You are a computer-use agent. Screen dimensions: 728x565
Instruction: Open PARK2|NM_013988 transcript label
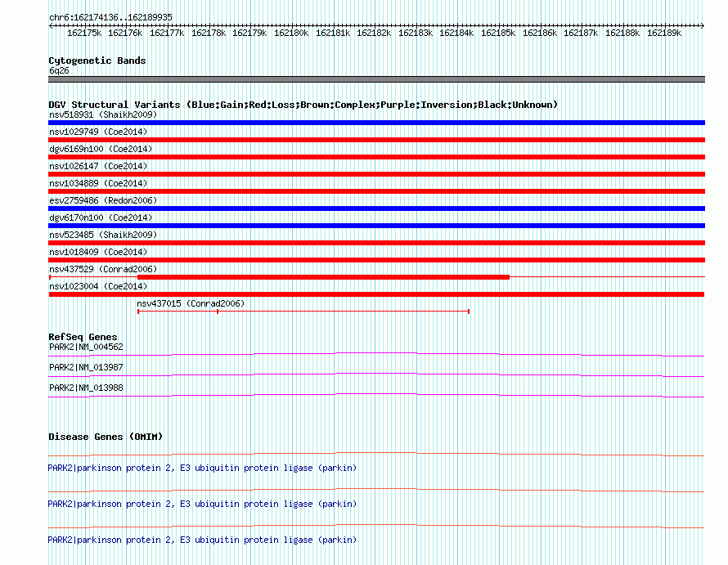tap(86, 388)
